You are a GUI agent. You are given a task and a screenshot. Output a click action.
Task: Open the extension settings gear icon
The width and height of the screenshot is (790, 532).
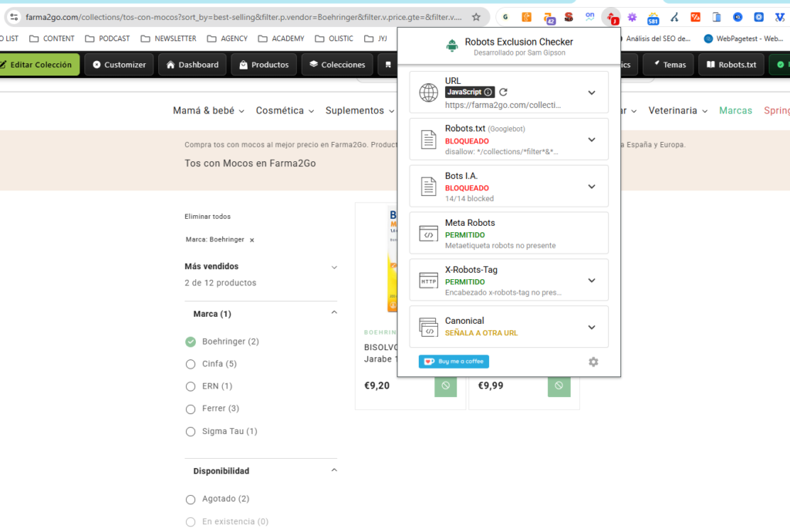click(593, 362)
